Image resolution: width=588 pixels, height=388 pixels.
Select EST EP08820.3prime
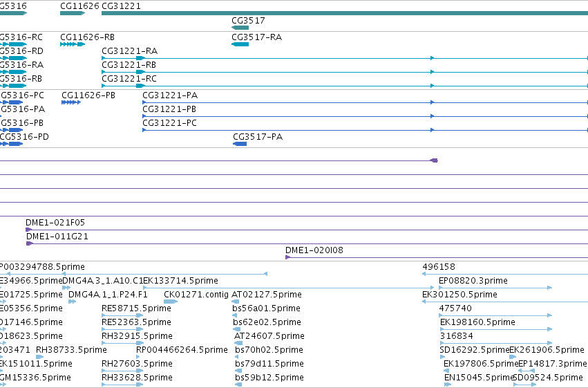pyautogui.click(x=473, y=281)
